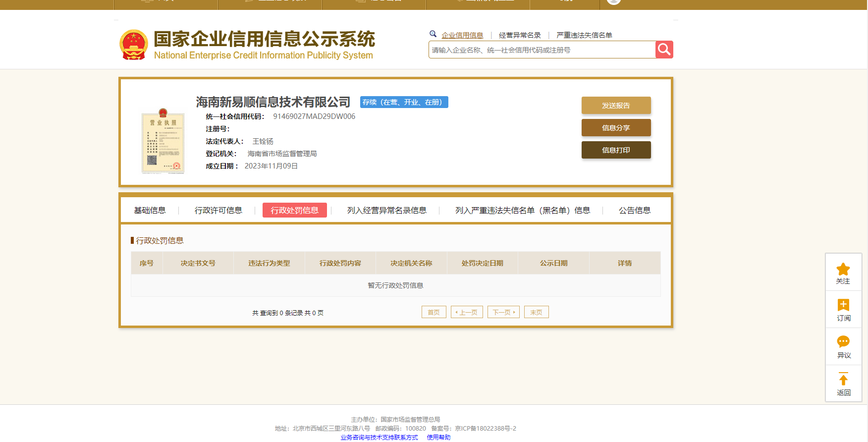Go to 上一页 previous page

pyautogui.click(x=467, y=312)
